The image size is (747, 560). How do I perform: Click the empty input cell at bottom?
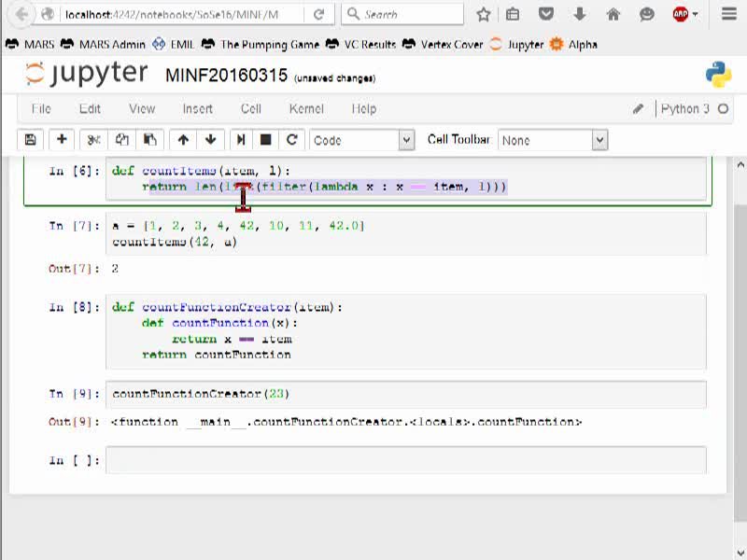point(406,460)
